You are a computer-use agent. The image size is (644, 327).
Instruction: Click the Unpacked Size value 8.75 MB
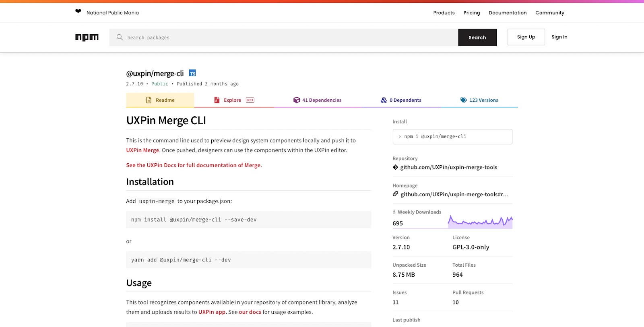coord(404,275)
